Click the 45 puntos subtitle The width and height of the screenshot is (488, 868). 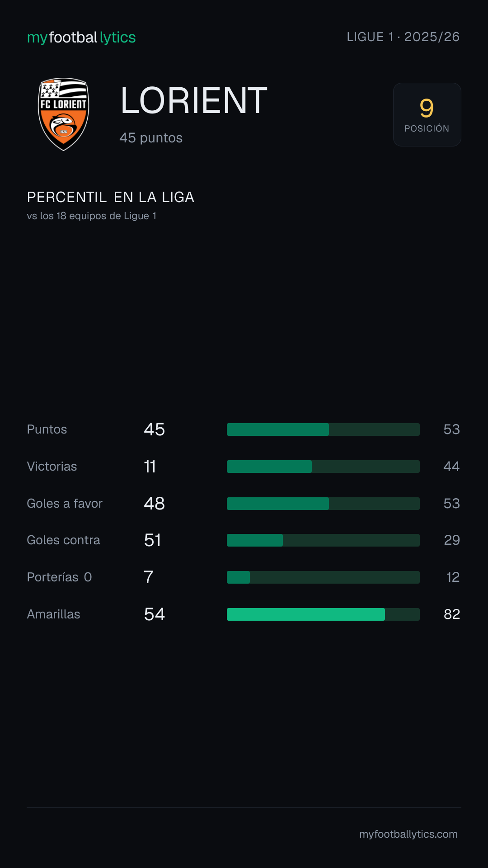(x=151, y=138)
